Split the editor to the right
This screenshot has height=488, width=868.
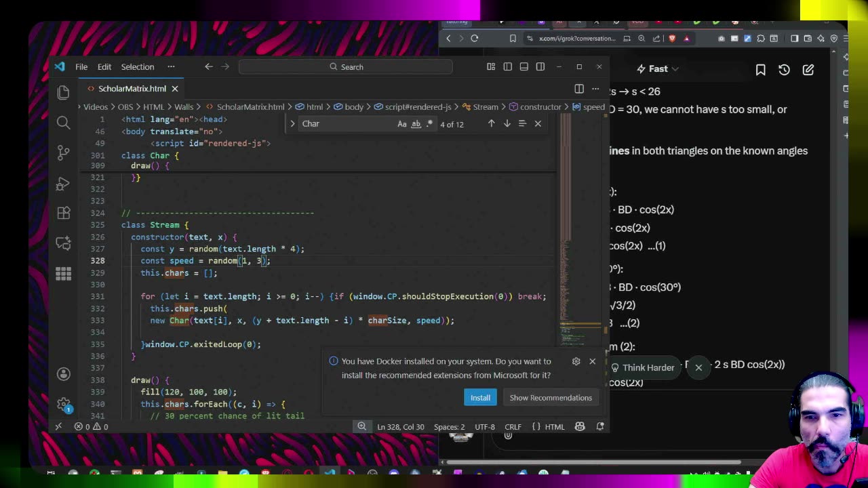pos(579,89)
